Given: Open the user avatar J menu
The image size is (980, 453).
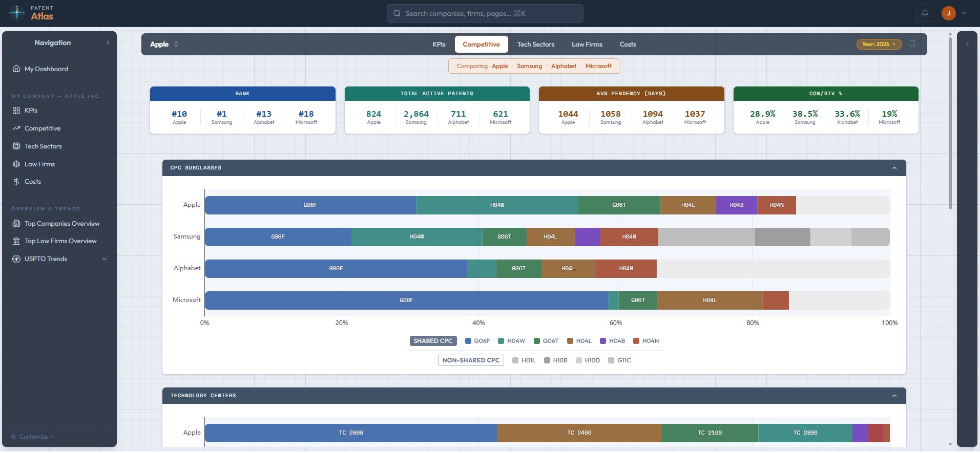Looking at the screenshot, I should (949, 13).
